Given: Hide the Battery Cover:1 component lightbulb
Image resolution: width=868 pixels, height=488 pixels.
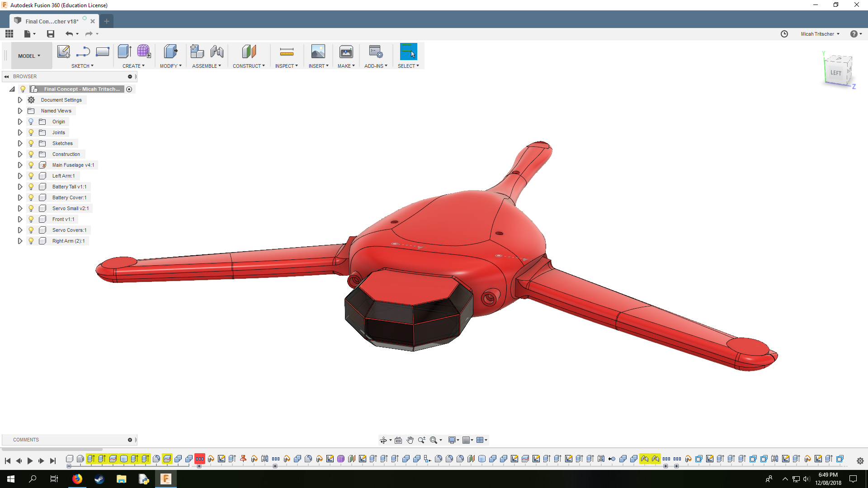Looking at the screenshot, I should (x=31, y=197).
